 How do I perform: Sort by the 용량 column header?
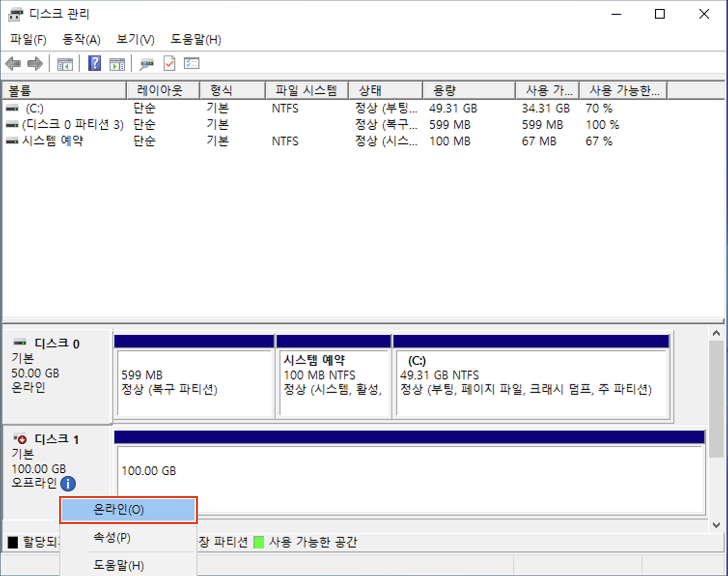(x=469, y=90)
